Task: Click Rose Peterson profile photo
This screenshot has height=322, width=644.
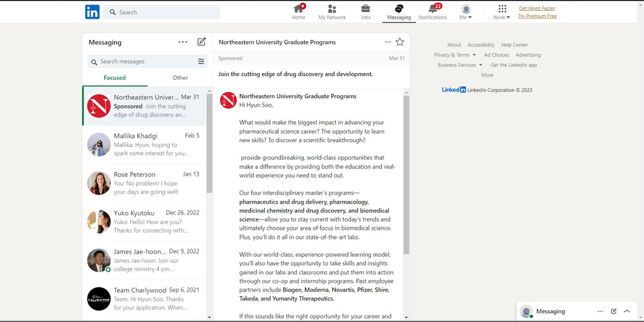Action: (99, 183)
